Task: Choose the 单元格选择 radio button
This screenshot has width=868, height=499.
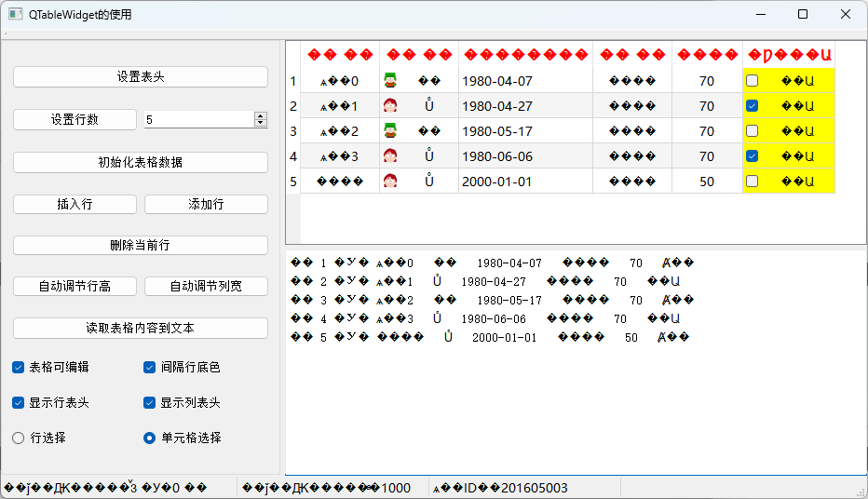Action: click(x=150, y=438)
